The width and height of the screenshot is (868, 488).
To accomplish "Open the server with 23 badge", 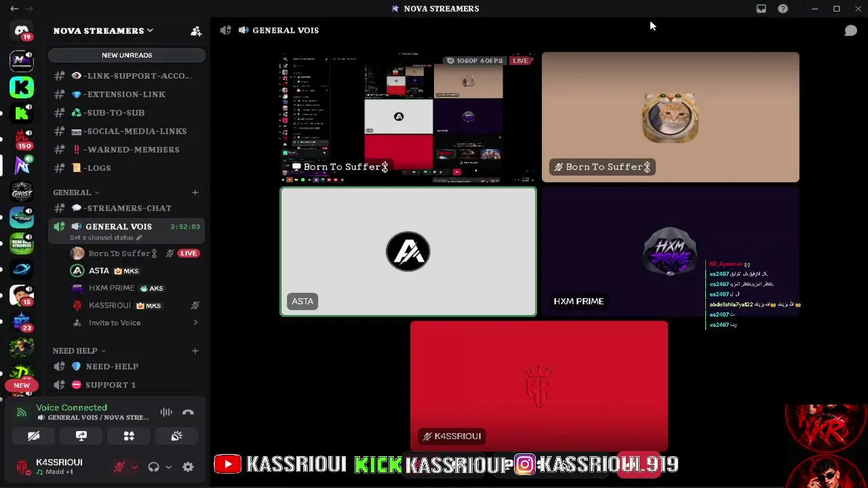I will [22, 321].
